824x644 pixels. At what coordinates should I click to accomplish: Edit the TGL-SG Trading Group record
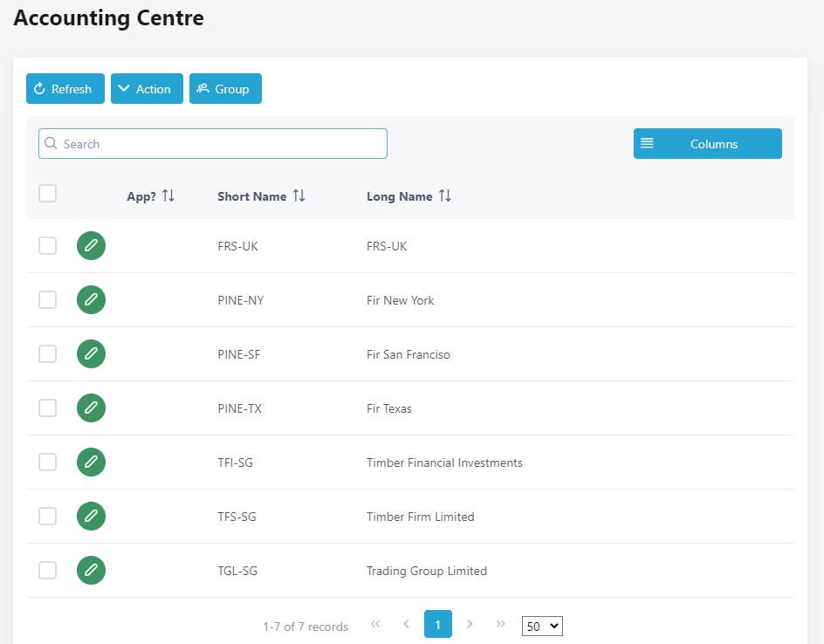coord(91,571)
